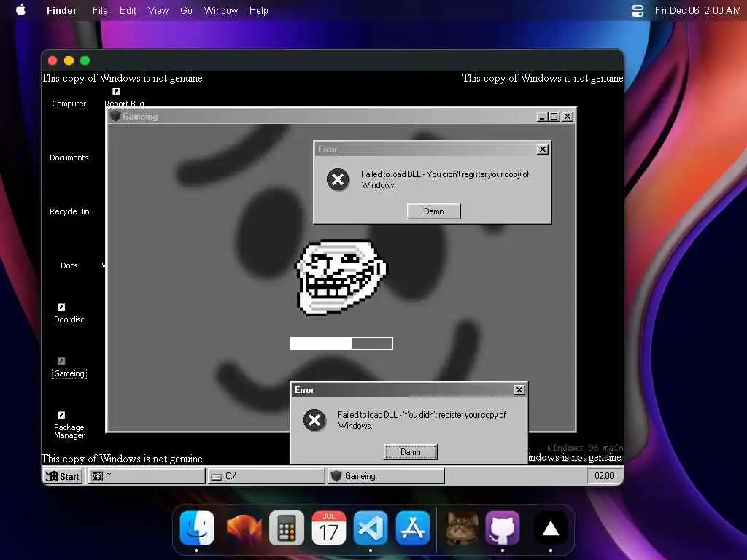Click Damn in the lower Error dialog
Screen dimensions: 747x560
(410, 452)
